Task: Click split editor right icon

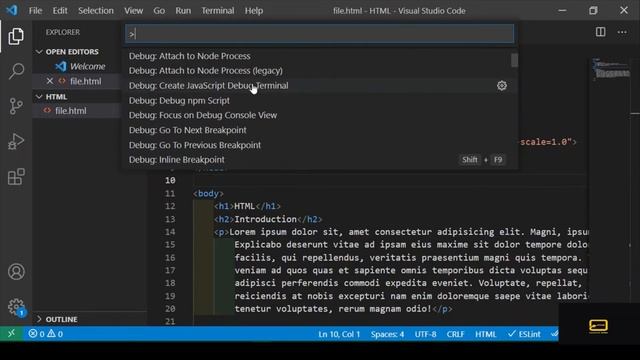Action: (600, 32)
